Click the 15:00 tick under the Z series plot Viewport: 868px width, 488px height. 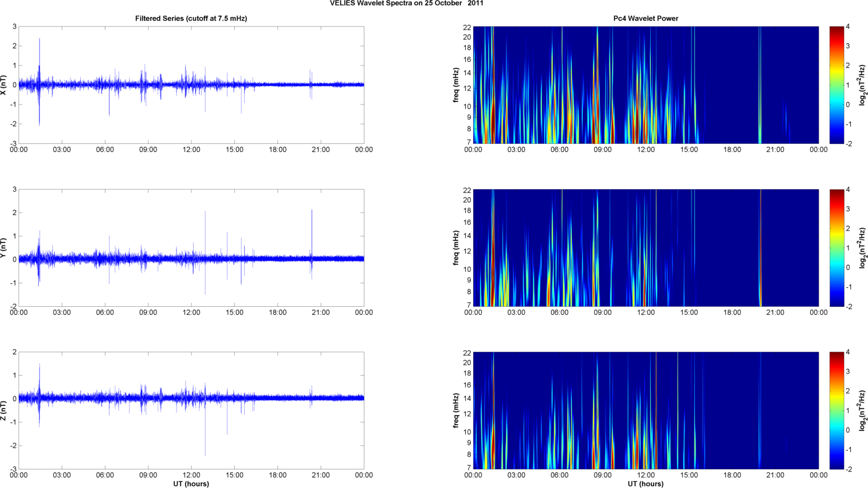point(234,475)
